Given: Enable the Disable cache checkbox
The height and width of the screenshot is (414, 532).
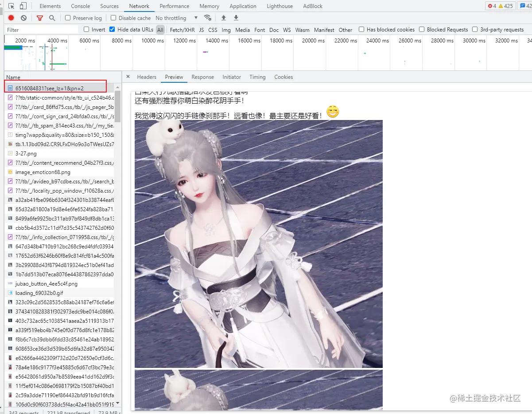Looking at the screenshot, I should tap(113, 18).
